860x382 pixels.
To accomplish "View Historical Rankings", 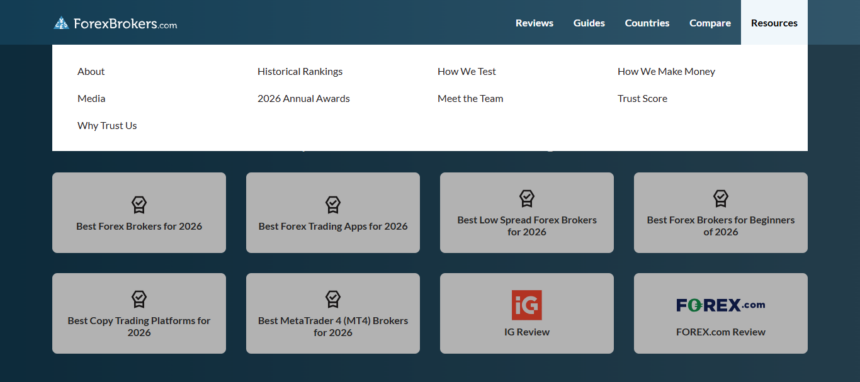I will click(x=300, y=71).
